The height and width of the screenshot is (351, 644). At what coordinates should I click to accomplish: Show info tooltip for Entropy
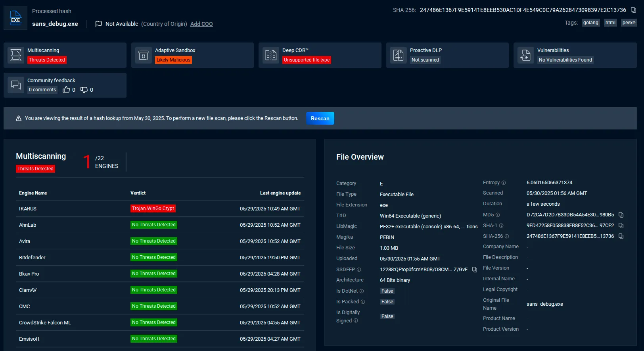[504, 183]
